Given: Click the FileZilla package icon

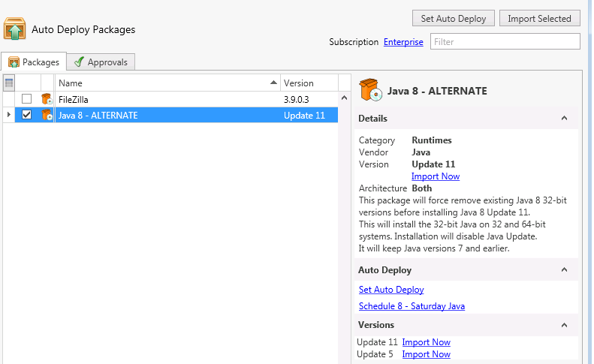Looking at the screenshot, I should 47,99.
